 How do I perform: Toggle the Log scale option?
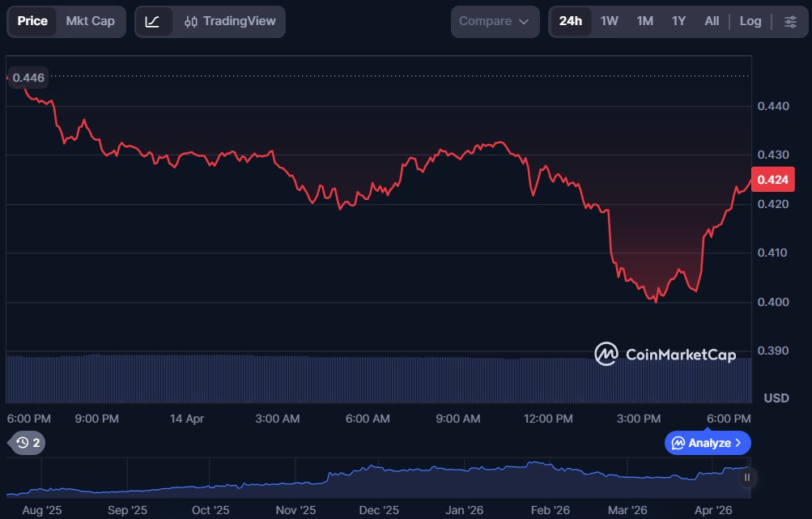(750, 22)
